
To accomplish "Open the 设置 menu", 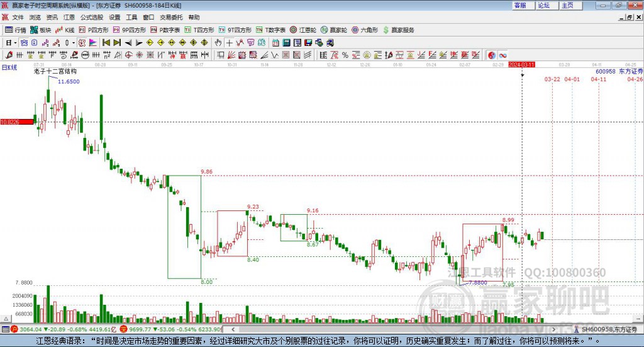I will point(114,17).
